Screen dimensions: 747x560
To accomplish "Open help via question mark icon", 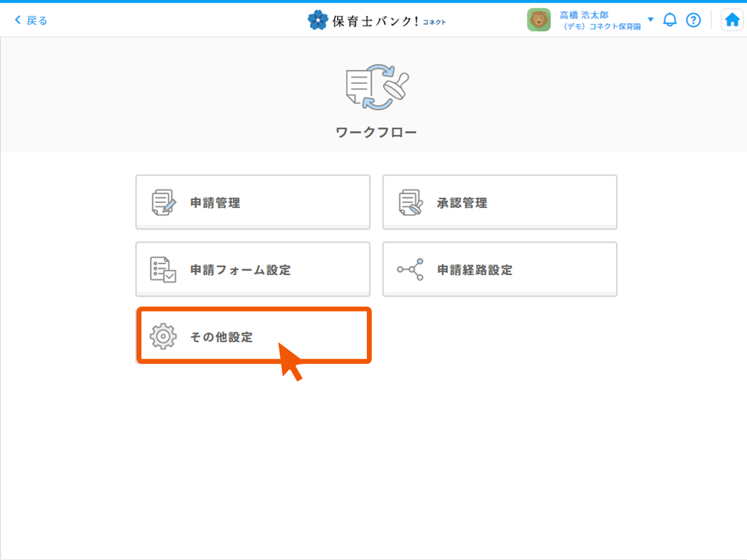I will pyautogui.click(x=693, y=20).
